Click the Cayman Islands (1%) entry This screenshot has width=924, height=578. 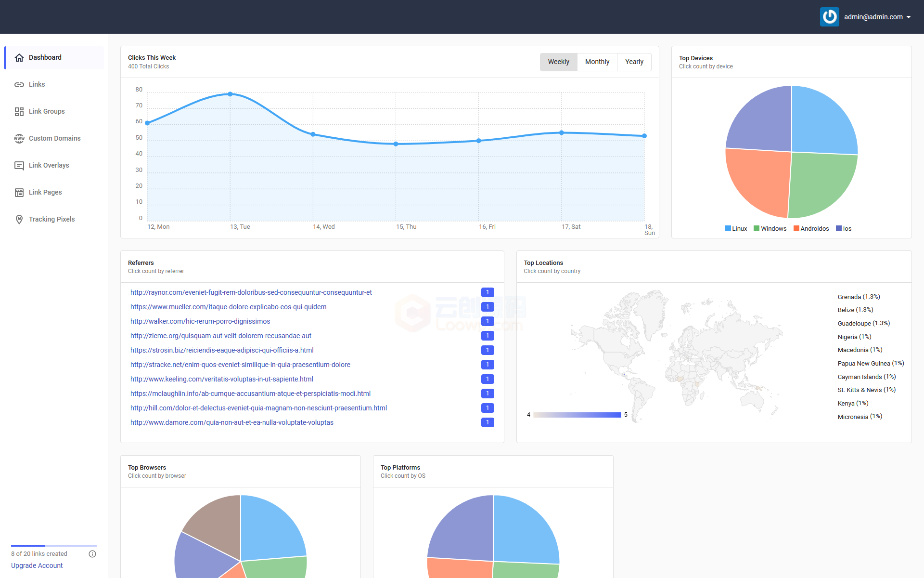pyautogui.click(x=866, y=377)
